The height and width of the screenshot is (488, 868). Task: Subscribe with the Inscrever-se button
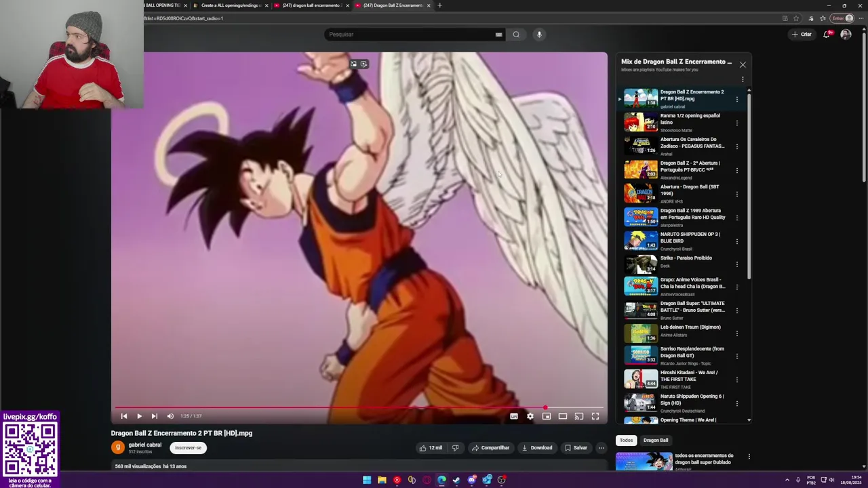[x=188, y=448]
